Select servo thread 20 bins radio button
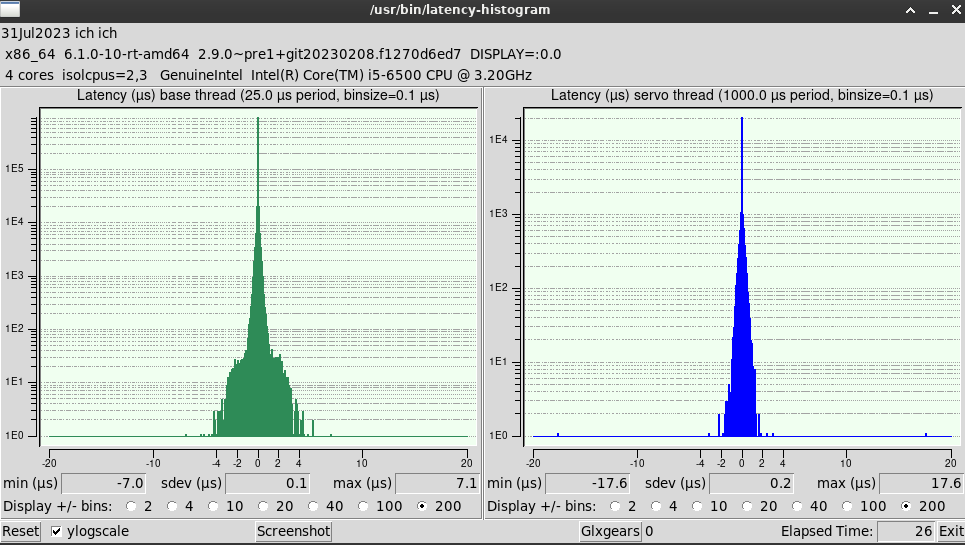Image resolution: width=965 pixels, height=545 pixels. [747, 506]
